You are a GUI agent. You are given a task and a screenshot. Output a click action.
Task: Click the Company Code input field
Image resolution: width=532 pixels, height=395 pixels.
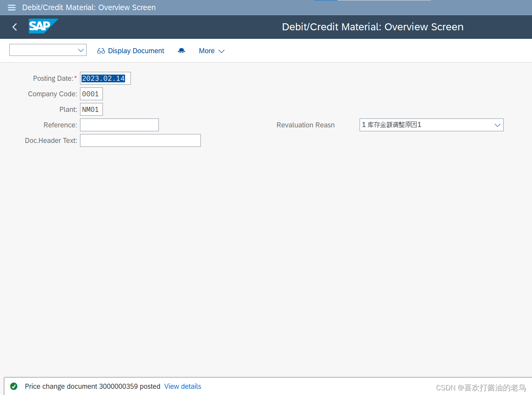point(91,94)
